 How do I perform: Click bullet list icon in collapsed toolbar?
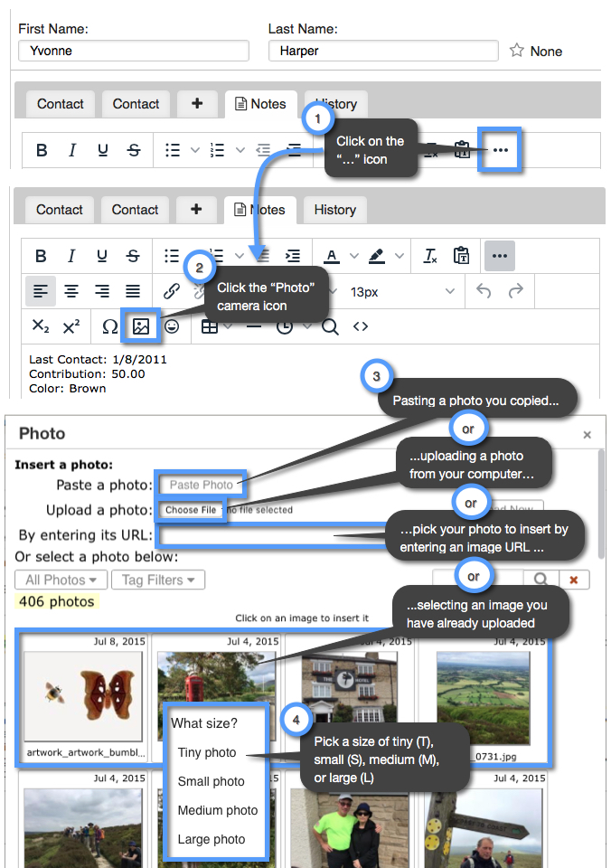click(x=172, y=150)
